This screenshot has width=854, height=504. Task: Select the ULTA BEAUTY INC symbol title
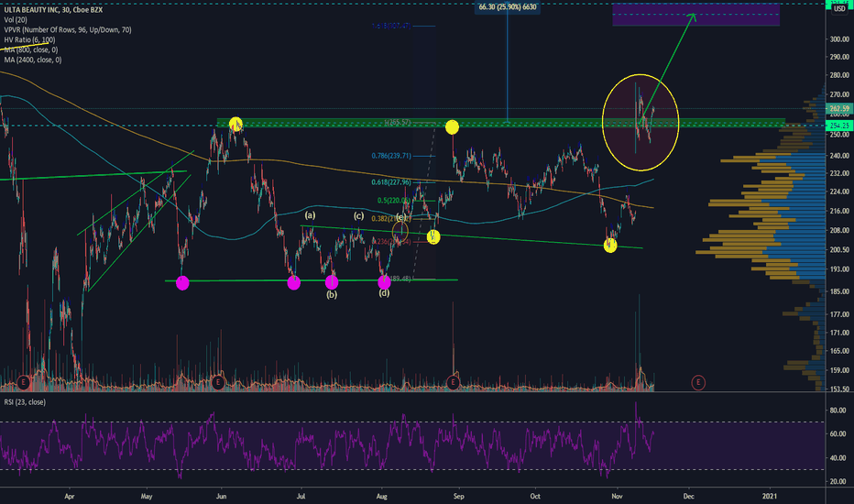click(x=53, y=10)
